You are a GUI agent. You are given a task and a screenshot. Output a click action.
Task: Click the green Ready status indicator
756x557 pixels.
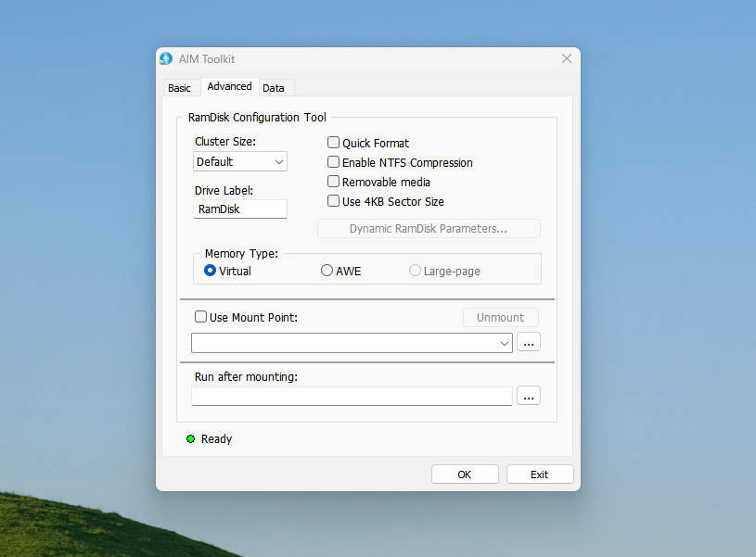190,438
